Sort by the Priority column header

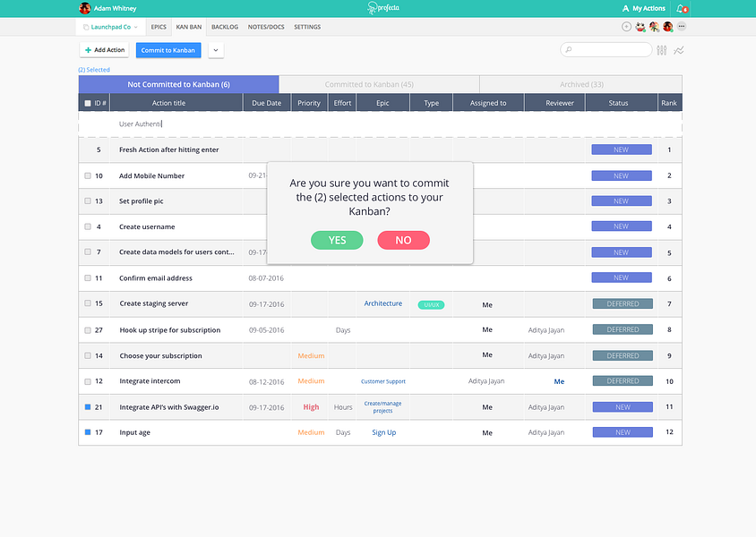pyautogui.click(x=309, y=103)
